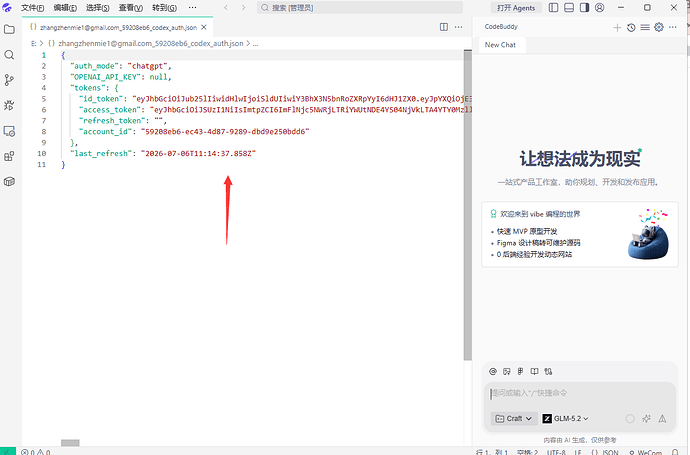
Task: Click the UTF-8 encoding status
Action: (556, 452)
